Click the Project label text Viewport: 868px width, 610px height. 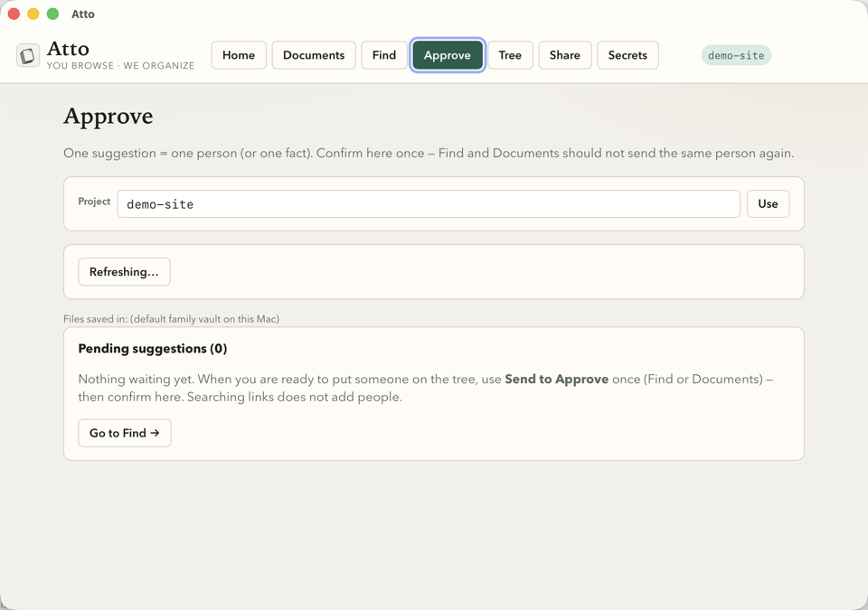point(94,202)
